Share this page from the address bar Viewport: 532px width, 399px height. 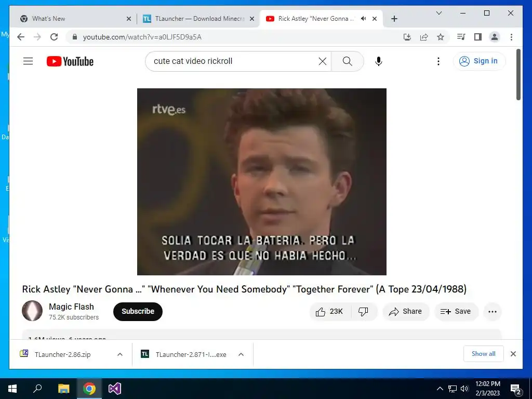pyautogui.click(x=424, y=37)
